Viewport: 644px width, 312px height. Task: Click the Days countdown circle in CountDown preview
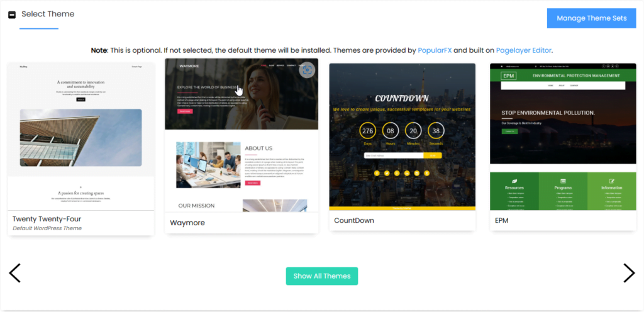pyautogui.click(x=367, y=131)
